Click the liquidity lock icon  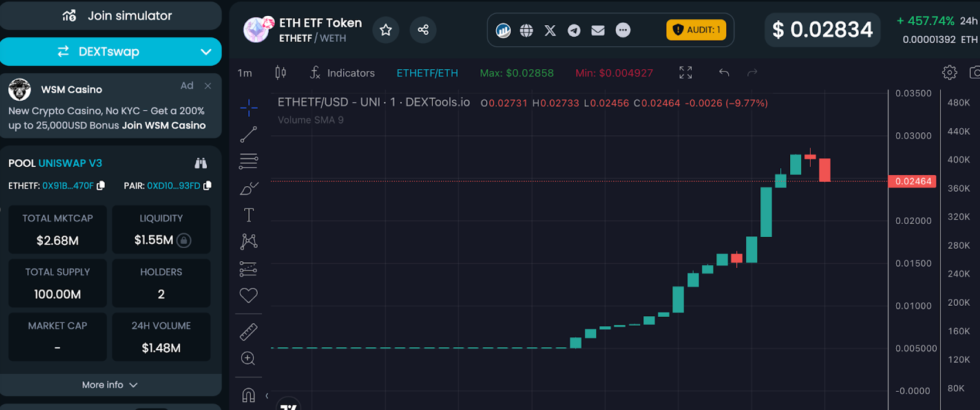pyautogui.click(x=184, y=240)
